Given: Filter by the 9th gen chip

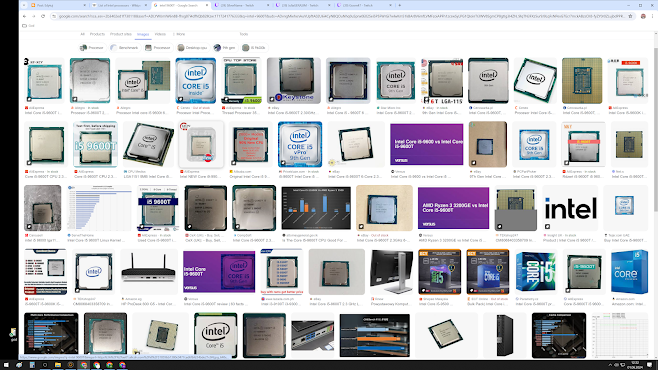Looking at the screenshot, I should 225,48.
